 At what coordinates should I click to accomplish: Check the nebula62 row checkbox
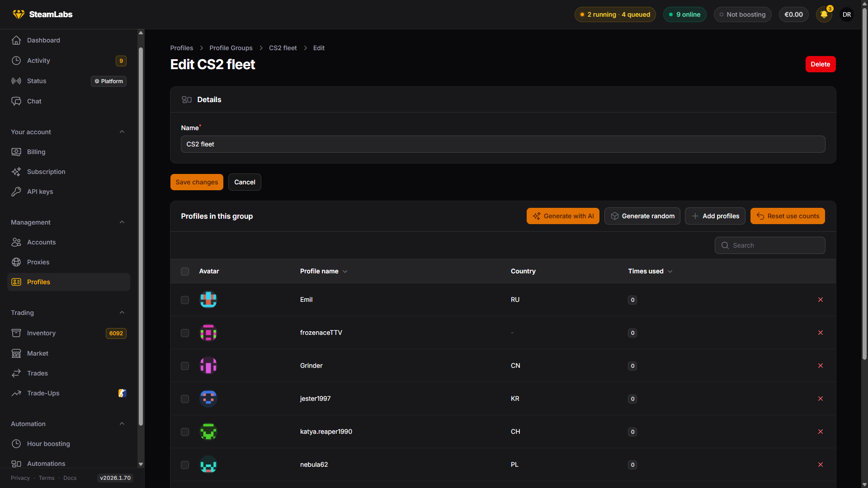pyautogui.click(x=185, y=465)
